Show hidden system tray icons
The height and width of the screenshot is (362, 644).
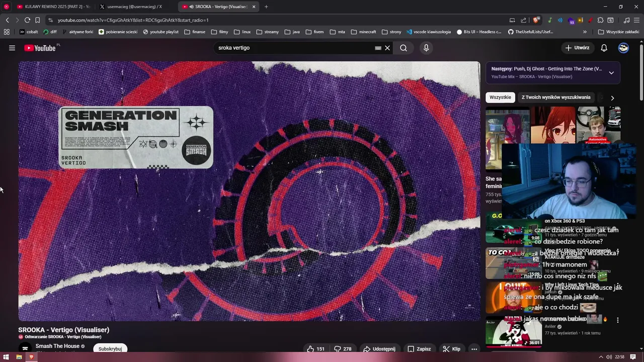601,357
